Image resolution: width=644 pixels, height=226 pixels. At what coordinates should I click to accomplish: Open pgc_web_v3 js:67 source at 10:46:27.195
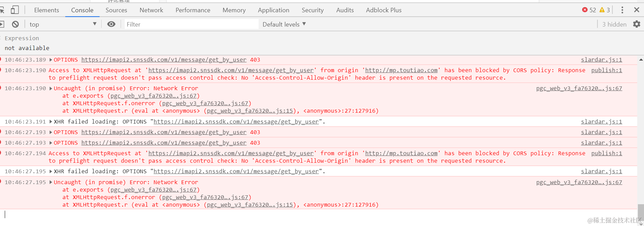click(579, 182)
